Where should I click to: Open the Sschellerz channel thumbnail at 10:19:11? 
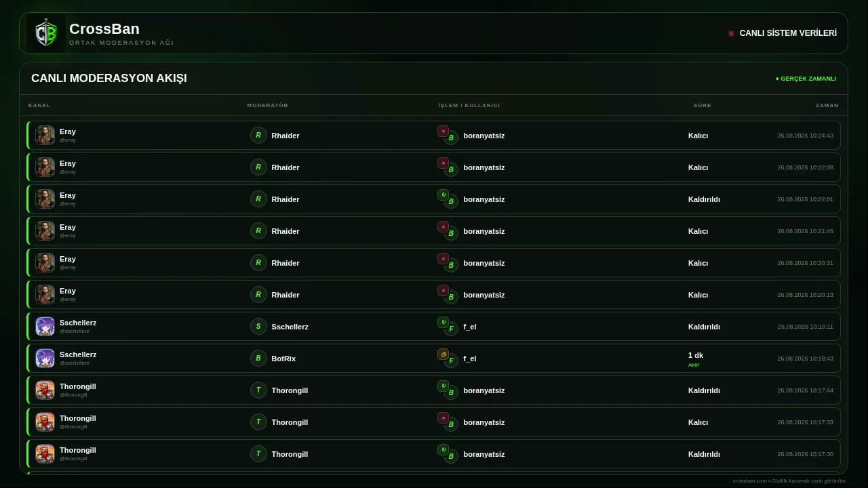click(x=45, y=327)
